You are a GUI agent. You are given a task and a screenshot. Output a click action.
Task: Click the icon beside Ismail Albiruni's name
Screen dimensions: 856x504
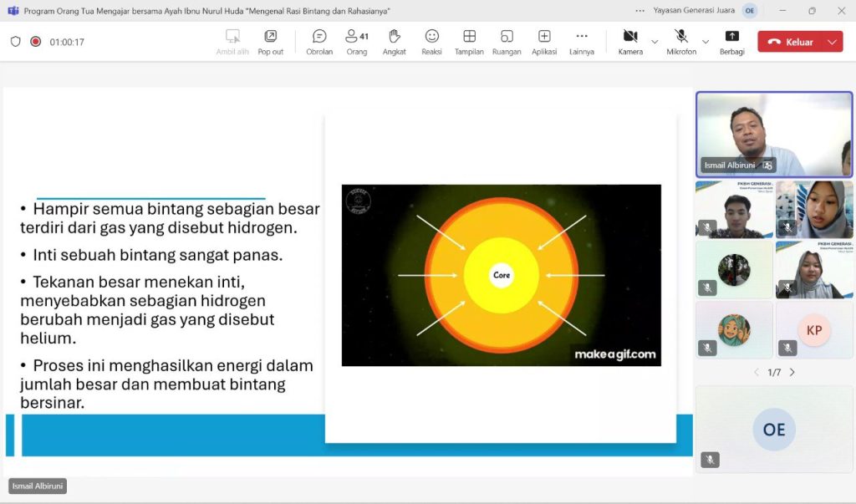click(x=767, y=165)
